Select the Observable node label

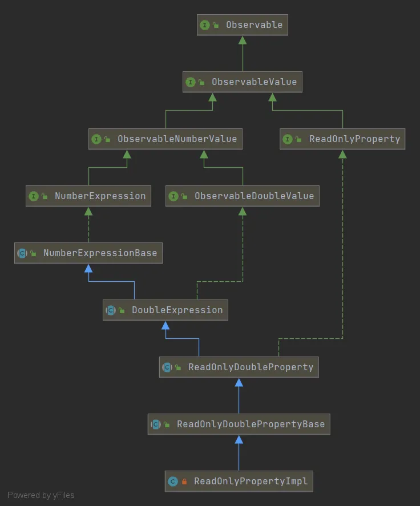254,25
